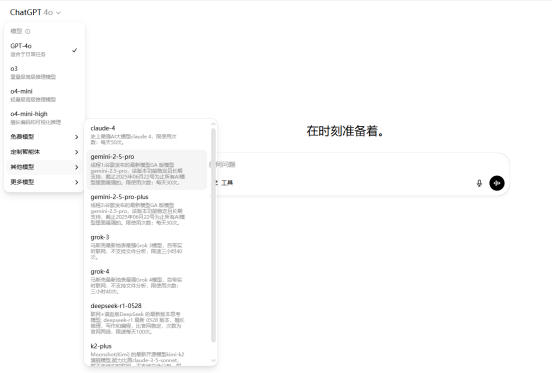Image resolution: width=552 pixels, height=373 pixels.
Task: Select claude-4 in the submenu
Action: click(x=147, y=135)
